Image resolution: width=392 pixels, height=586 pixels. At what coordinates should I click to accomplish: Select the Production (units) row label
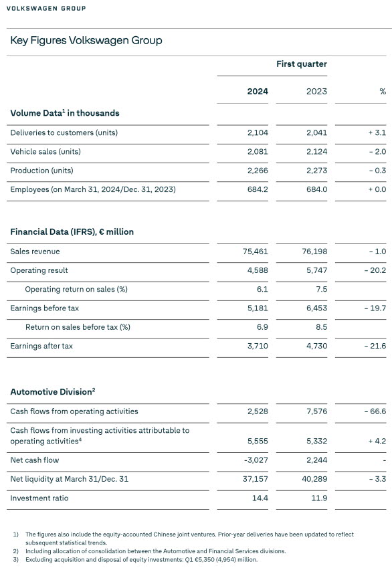click(42, 171)
